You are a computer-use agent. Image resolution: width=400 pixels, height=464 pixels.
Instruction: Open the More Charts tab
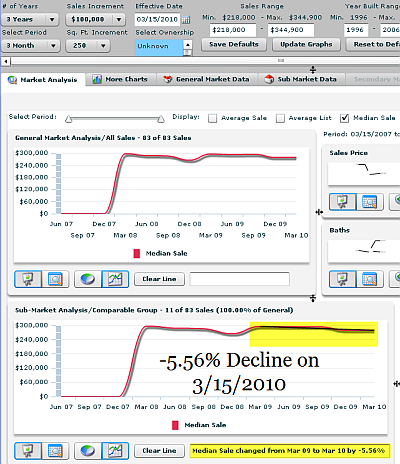(x=120, y=79)
